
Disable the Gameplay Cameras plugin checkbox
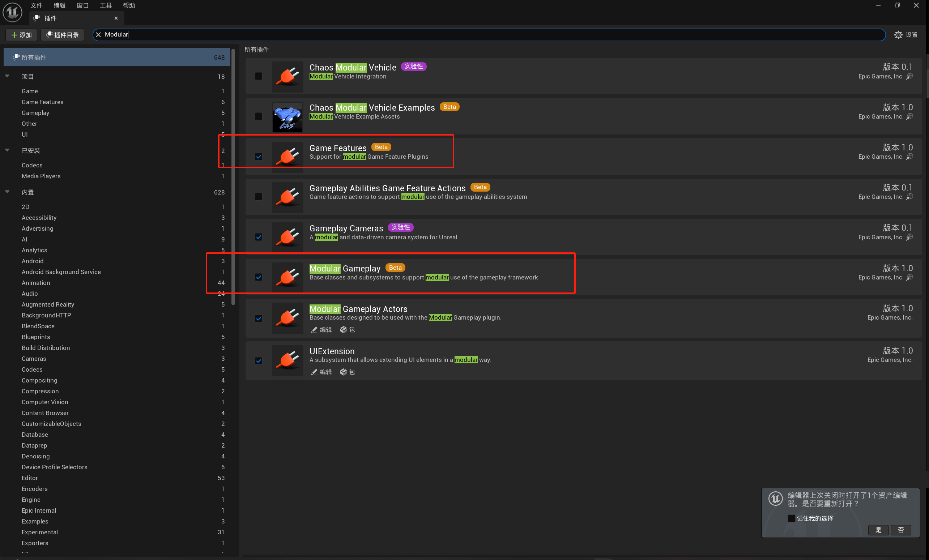tap(258, 237)
